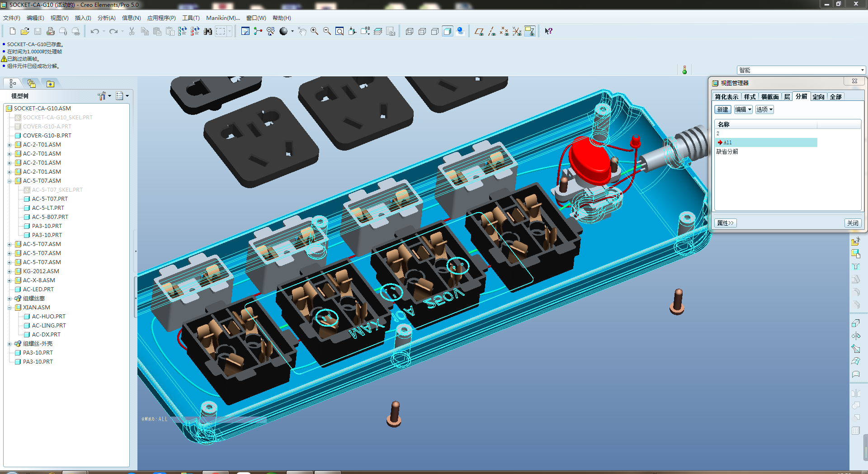This screenshot has width=868, height=474.
Task: Toggle annotation display icon
Action: point(530,31)
